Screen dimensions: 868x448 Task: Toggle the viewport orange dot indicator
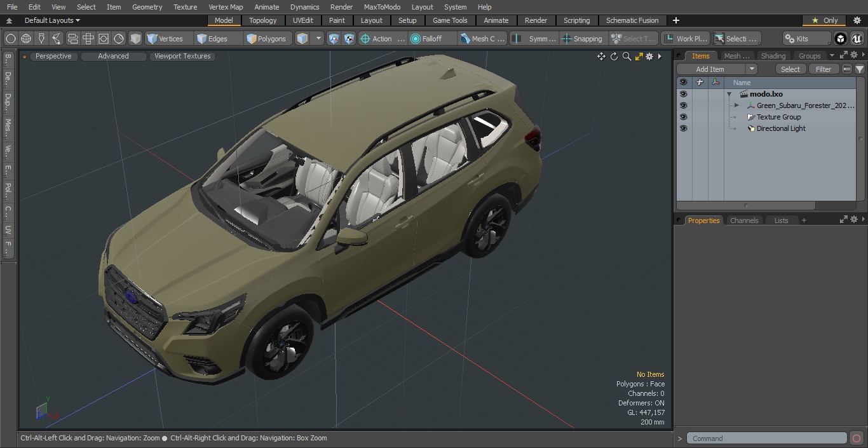tap(25, 57)
